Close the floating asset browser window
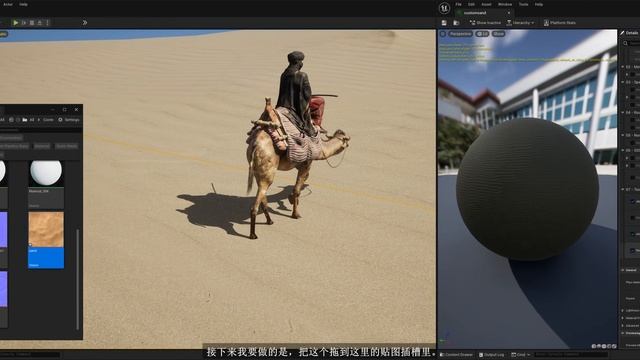Screen dimensions: 640x360 coord(76,109)
